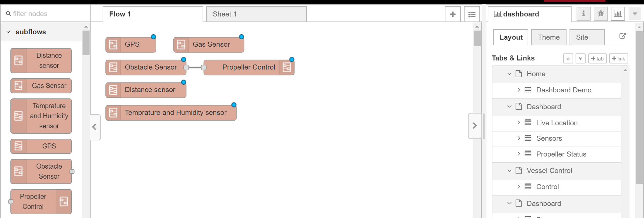Select the dashboard chart icon in the sidebar
Screen dimensions: 644x218
click(618, 14)
